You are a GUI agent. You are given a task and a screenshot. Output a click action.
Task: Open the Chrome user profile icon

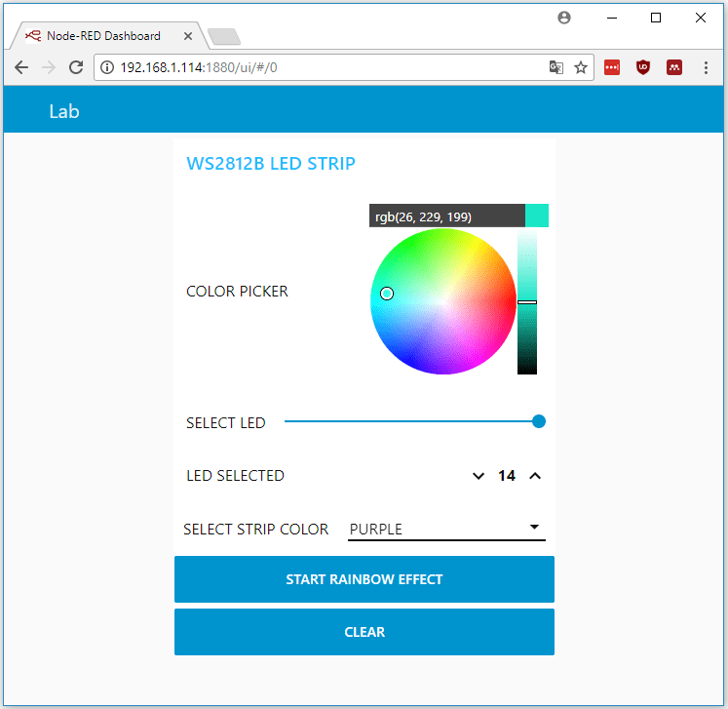tap(563, 18)
